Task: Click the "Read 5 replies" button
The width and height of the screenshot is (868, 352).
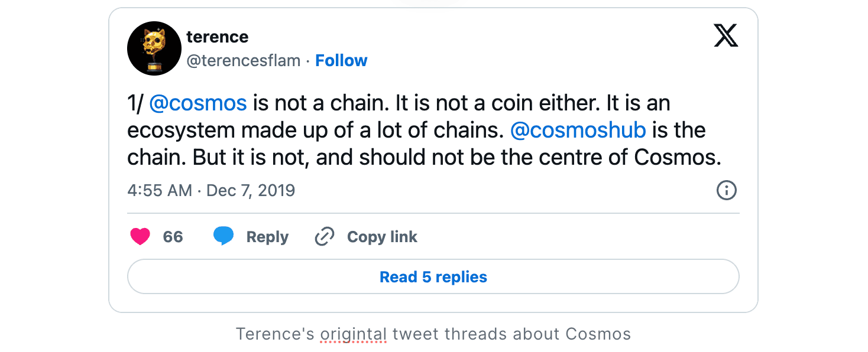Action: coord(433,277)
